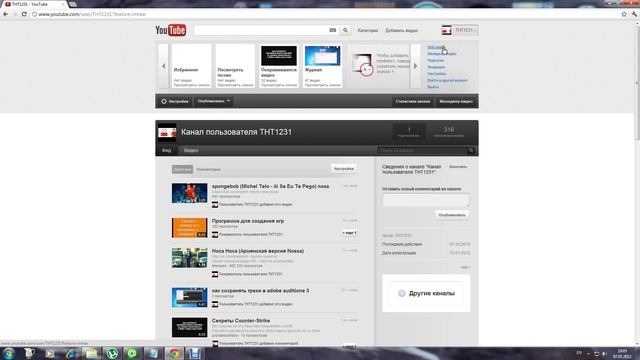640x360 pixels.
Task: Bookmark this page with the star icon
Action: tap(624, 14)
